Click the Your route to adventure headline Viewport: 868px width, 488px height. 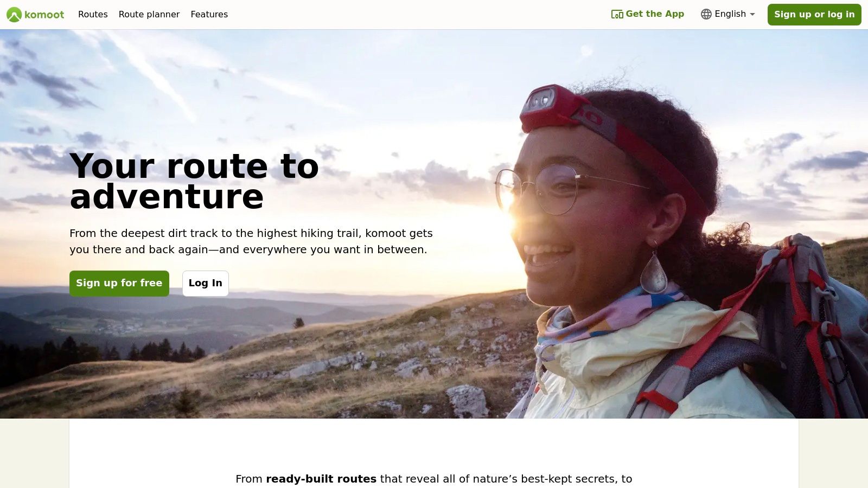tap(194, 181)
